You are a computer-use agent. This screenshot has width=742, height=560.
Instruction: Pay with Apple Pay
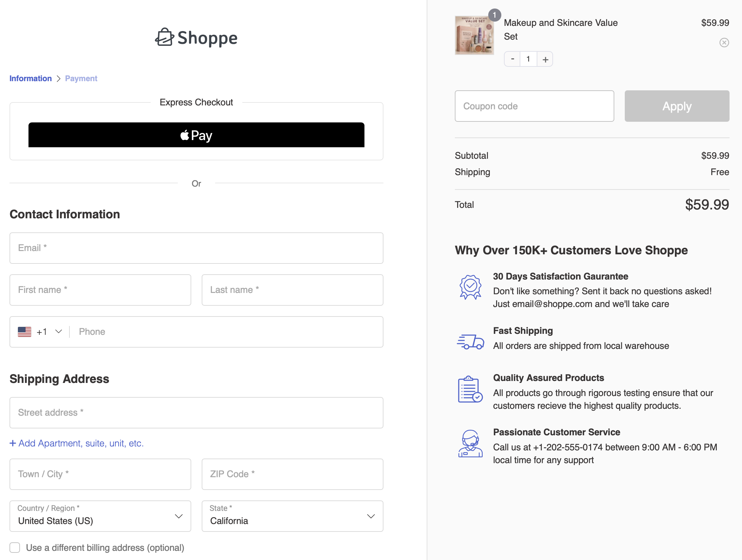tap(196, 135)
